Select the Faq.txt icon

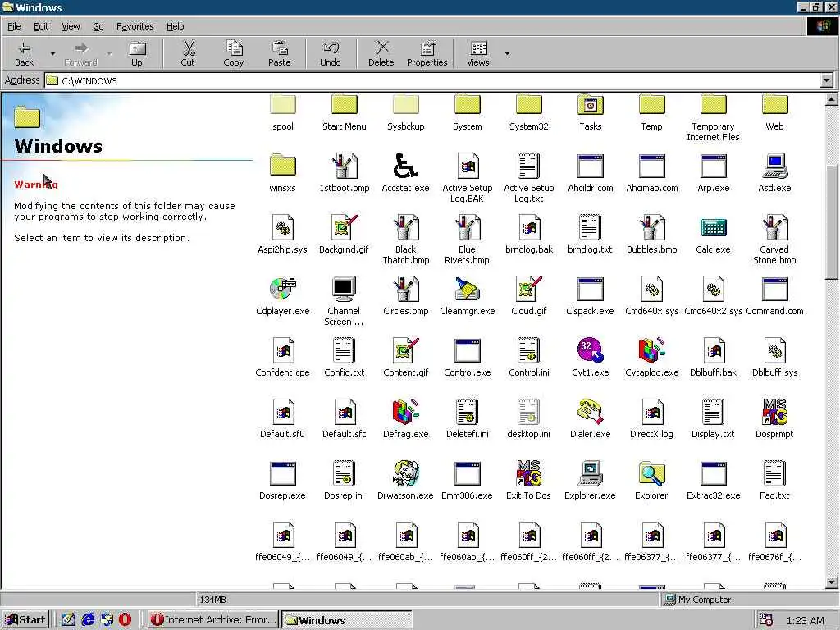(x=774, y=473)
